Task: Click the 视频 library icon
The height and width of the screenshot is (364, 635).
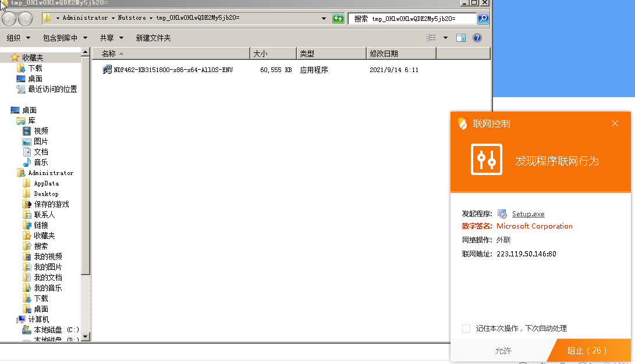Action: 27,131
